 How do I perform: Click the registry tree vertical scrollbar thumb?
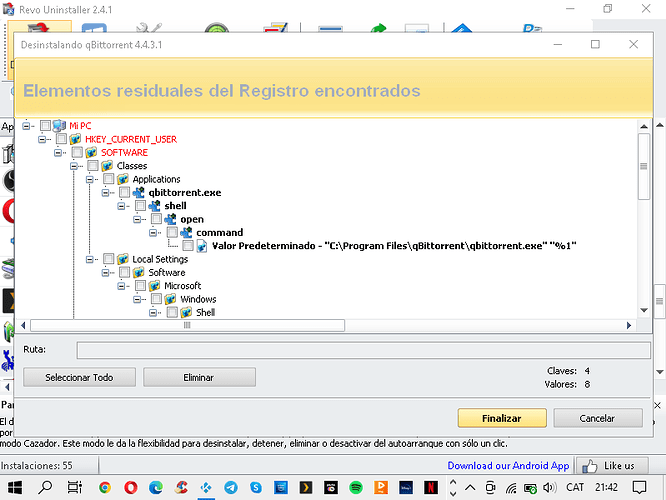pos(644,166)
